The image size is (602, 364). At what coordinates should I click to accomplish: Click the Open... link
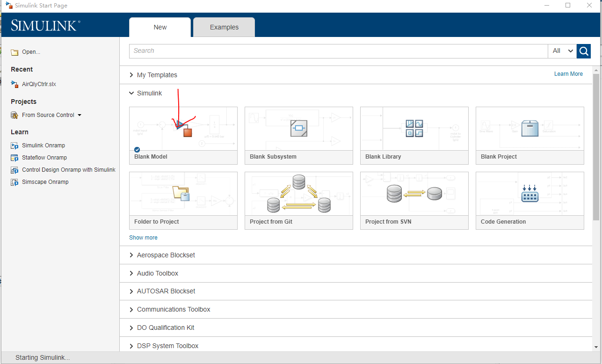(x=31, y=52)
